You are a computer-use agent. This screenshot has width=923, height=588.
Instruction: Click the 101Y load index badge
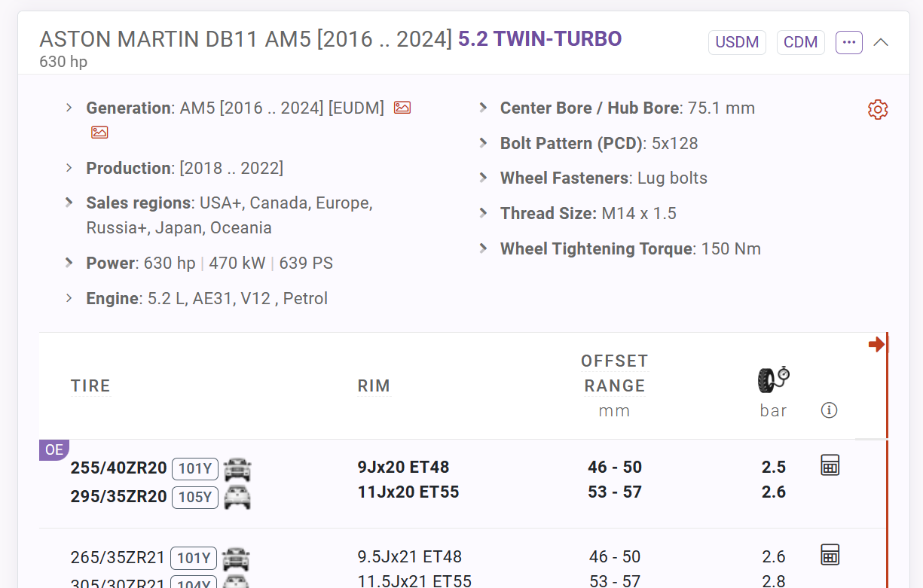pos(195,469)
